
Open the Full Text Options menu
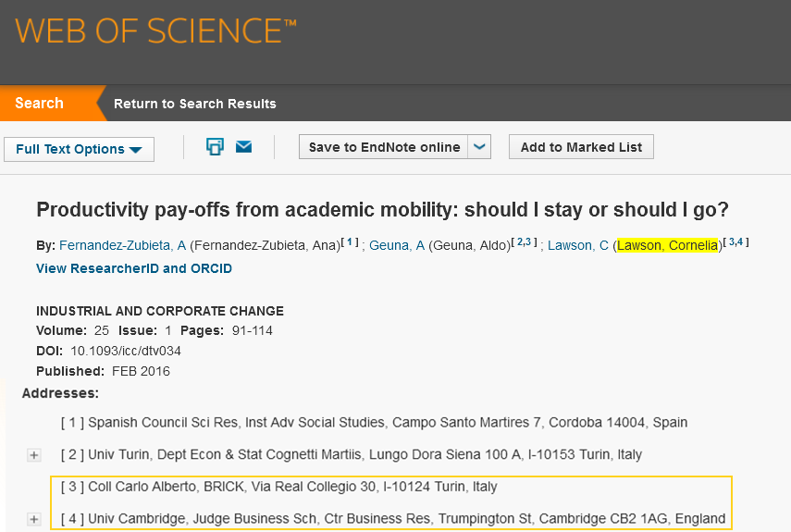tap(80, 149)
